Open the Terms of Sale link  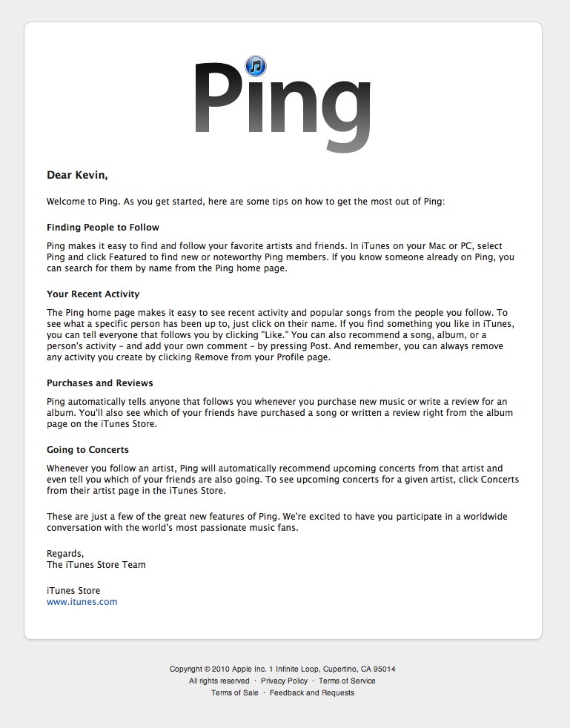click(x=234, y=692)
